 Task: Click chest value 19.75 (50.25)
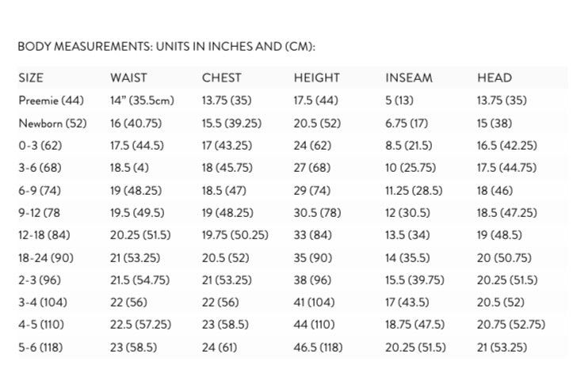pos(235,235)
